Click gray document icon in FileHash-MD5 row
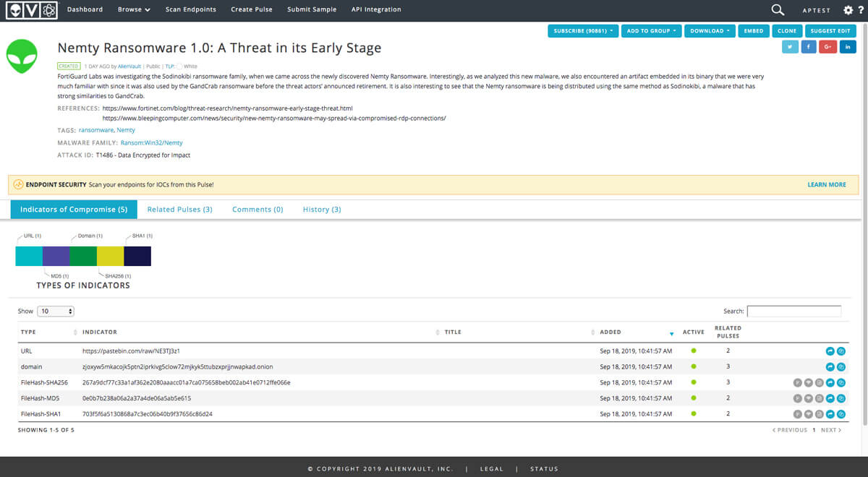This screenshot has height=477, width=868. pyautogui.click(x=820, y=398)
